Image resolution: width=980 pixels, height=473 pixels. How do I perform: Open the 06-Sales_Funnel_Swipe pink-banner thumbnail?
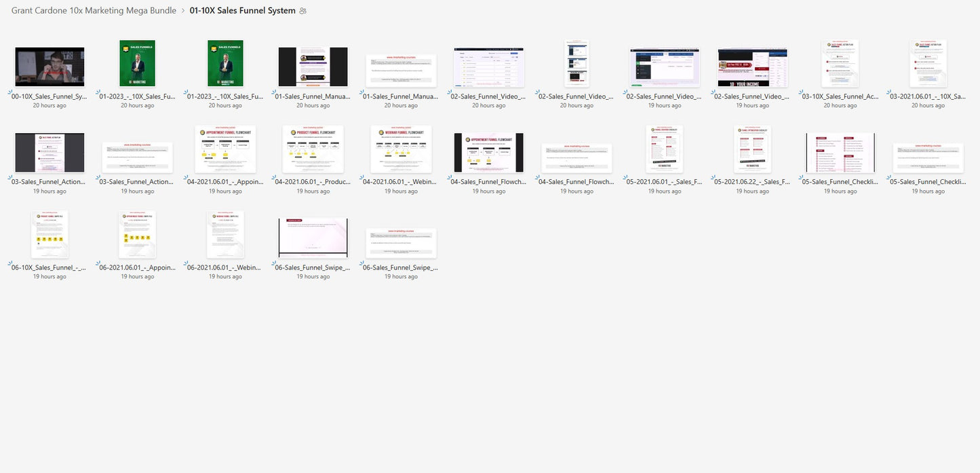click(x=313, y=236)
